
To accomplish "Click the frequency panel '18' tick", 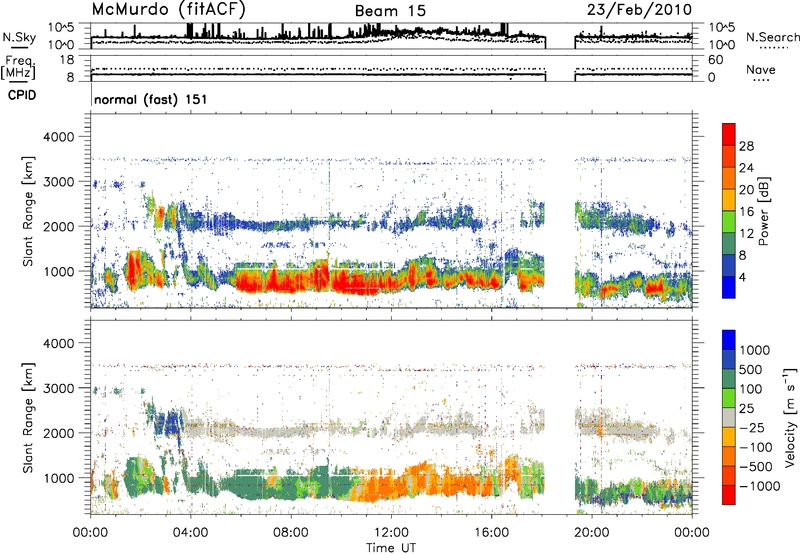I will point(68,60).
